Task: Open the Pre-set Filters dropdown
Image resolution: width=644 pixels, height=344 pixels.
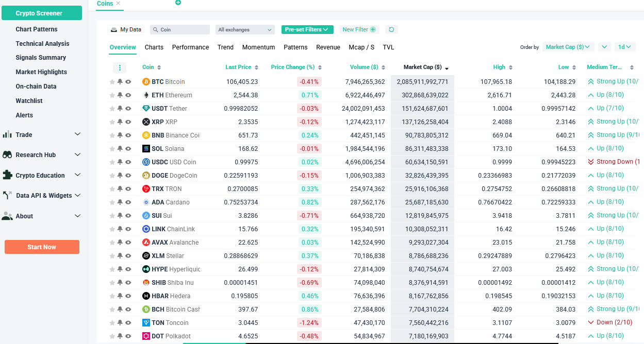Action: (x=307, y=30)
